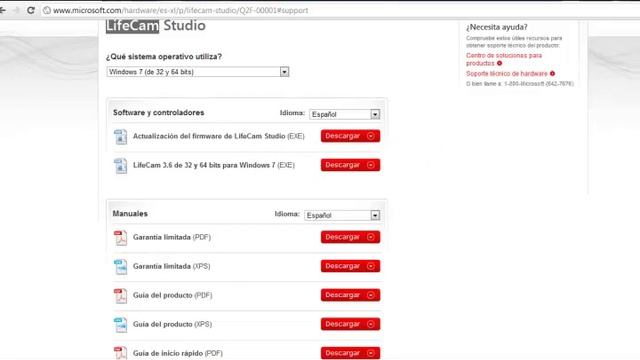
Task: Open Soporte técnico de hardware link
Action: 507,73
